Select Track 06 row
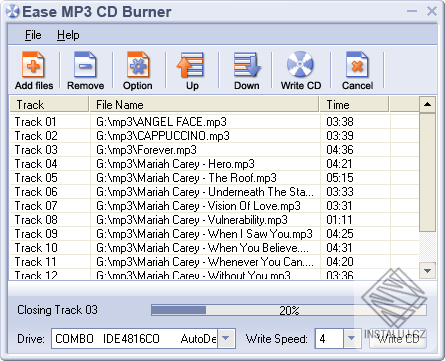Image resolution: width=445 pixels, height=361 pixels. click(214, 192)
